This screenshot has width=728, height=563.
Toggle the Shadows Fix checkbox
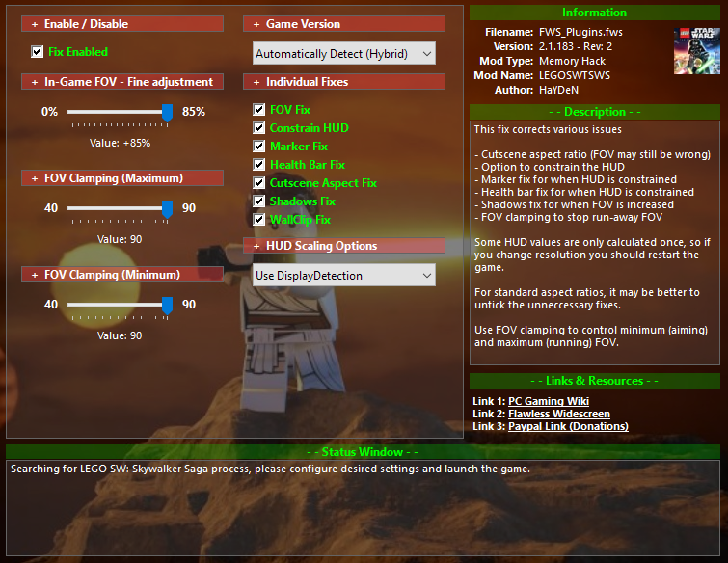point(259,201)
